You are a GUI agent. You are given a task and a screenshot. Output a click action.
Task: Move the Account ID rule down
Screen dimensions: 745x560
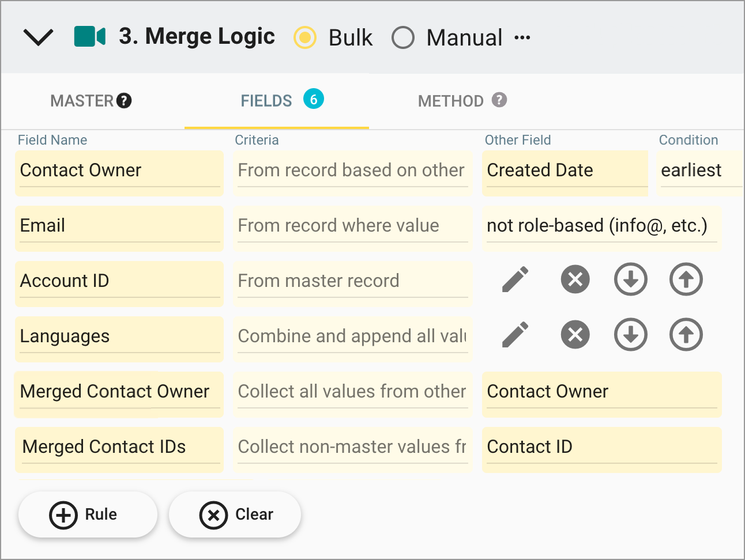630,279
